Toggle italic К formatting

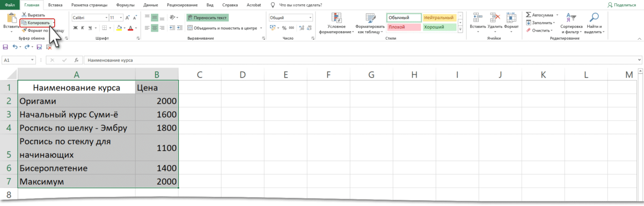click(x=82, y=28)
